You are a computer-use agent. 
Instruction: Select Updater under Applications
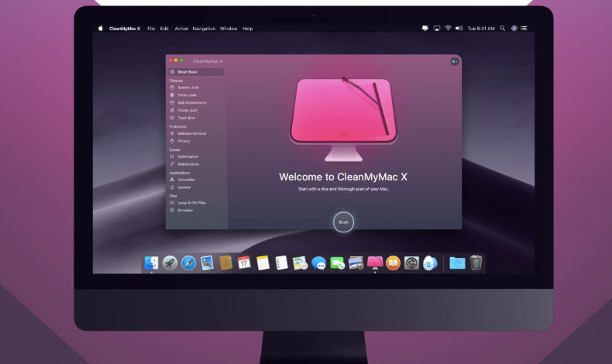pyautogui.click(x=184, y=187)
